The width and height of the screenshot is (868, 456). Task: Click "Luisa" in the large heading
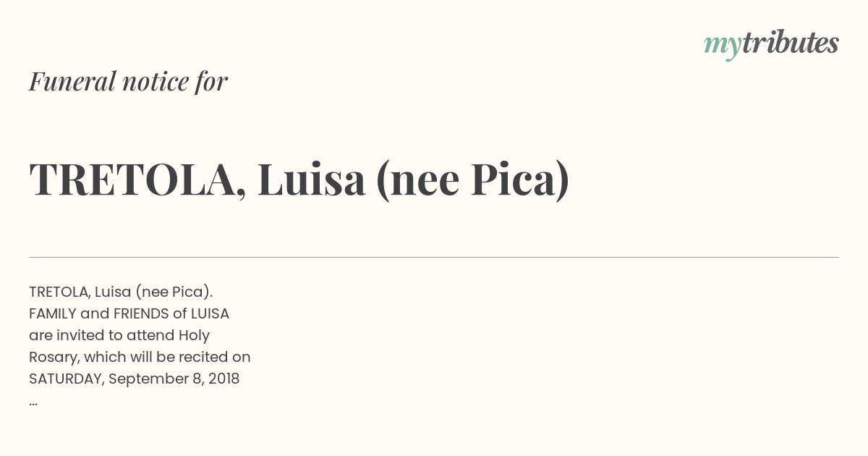pyautogui.click(x=311, y=180)
